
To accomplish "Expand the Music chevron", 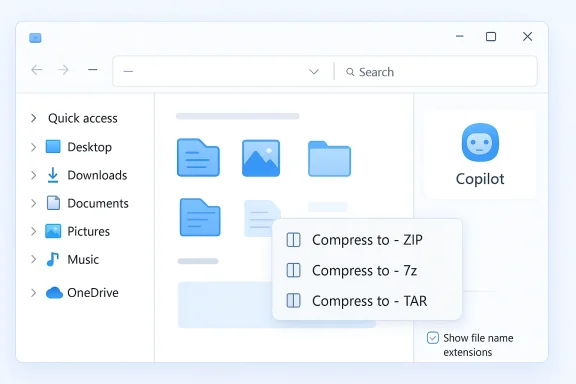I will tap(33, 259).
